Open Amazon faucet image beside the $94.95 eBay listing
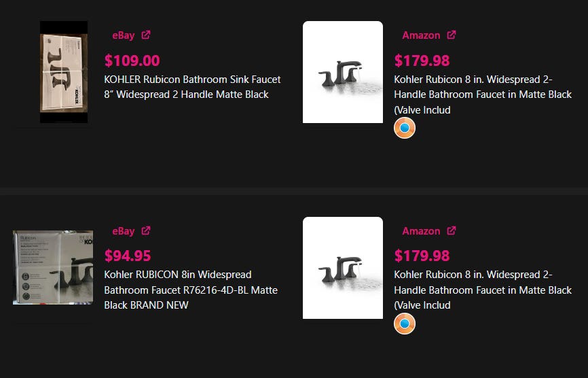 tap(343, 268)
